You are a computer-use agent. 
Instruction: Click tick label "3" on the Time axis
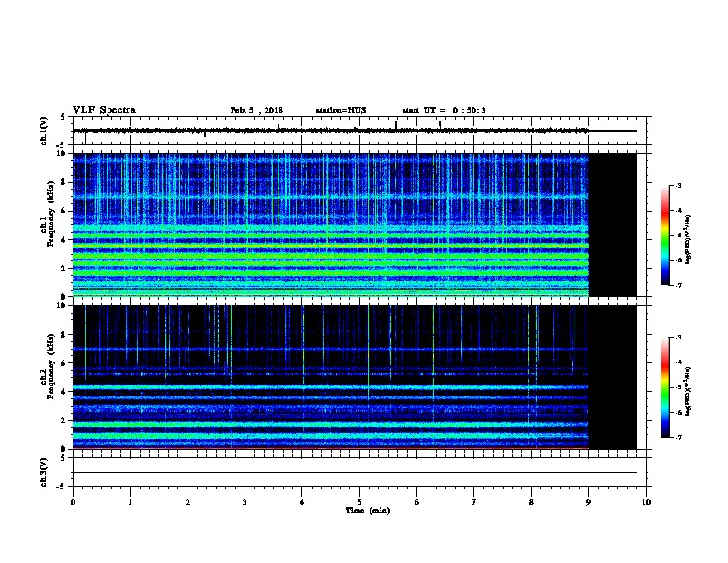245,502
